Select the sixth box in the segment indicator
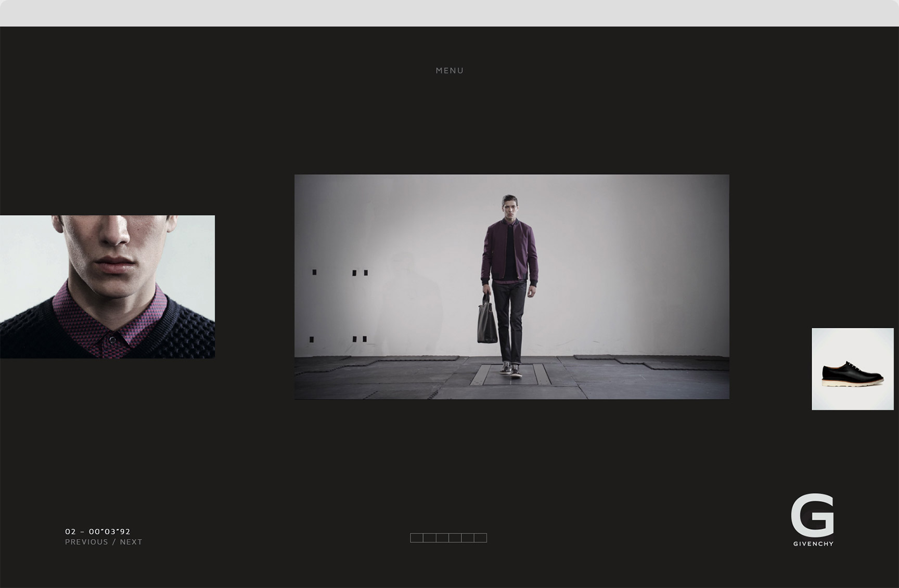The width and height of the screenshot is (899, 588). [480, 538]
